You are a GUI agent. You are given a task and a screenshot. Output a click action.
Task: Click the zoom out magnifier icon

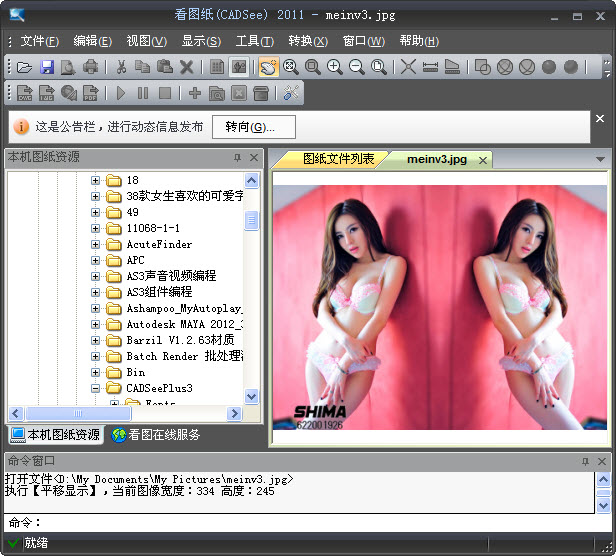click(x=356, y=67)
